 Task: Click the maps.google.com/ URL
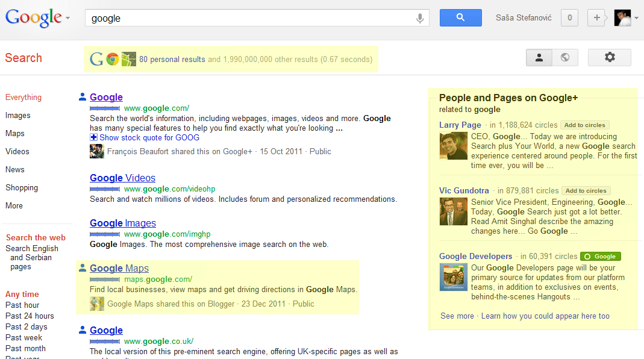click(x=158, y=279)
